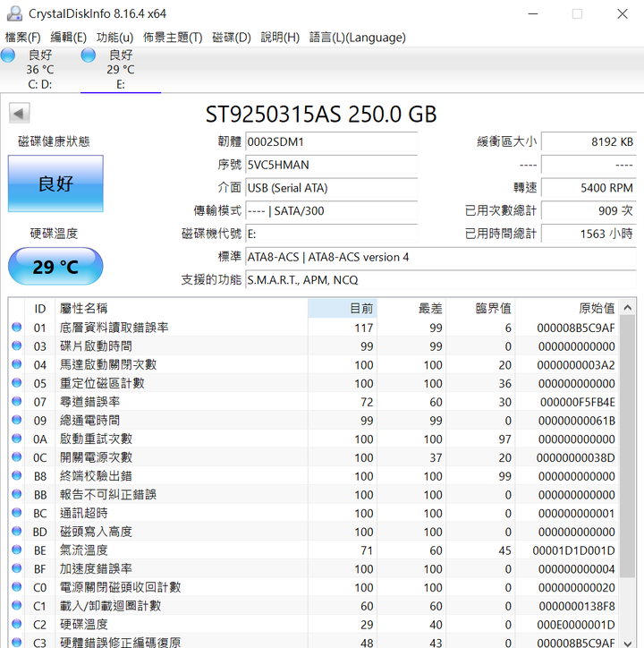Click raw value 00001D1D001D

[x=573, y=550]
